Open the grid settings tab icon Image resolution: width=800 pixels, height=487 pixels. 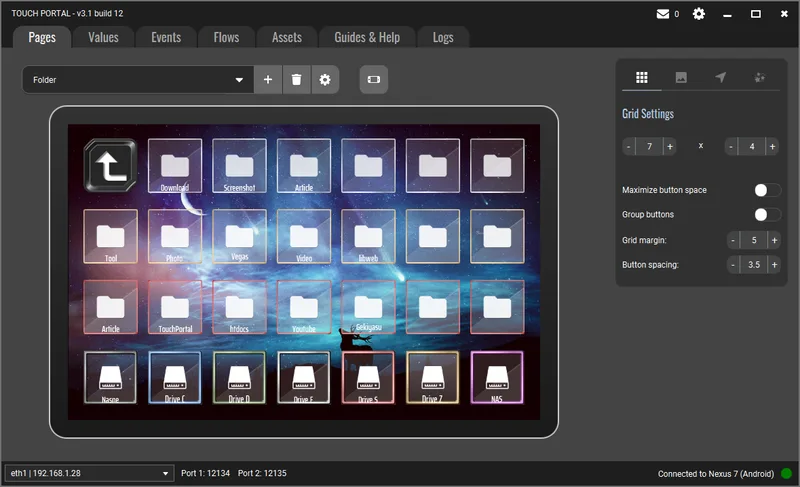coord(642,77)
